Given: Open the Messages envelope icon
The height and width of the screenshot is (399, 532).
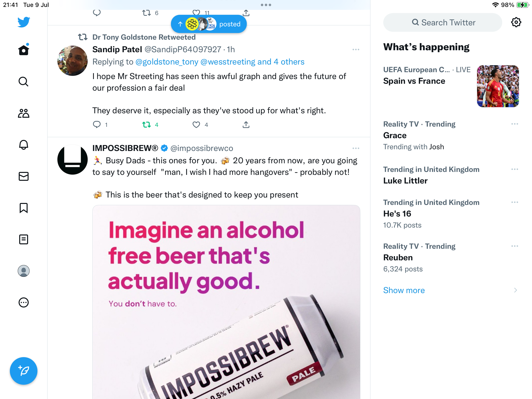Looking at the screenshot, I should tap(24, 176).
